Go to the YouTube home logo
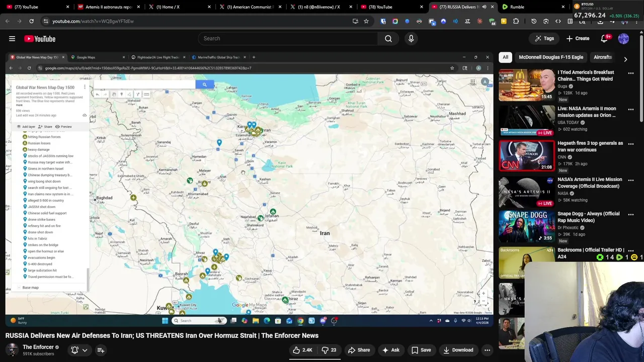Image resolution: width=644 pixels, height=362 pixels. coord(40,39)
